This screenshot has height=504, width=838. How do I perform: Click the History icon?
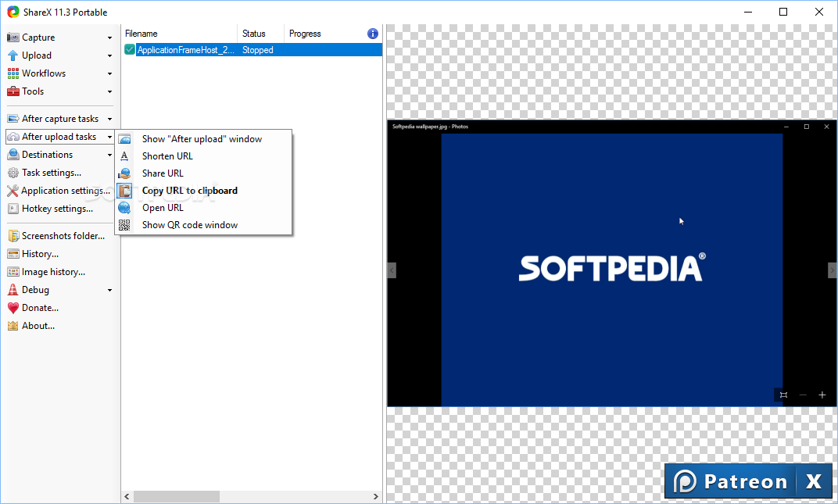(x=13, y=254)
